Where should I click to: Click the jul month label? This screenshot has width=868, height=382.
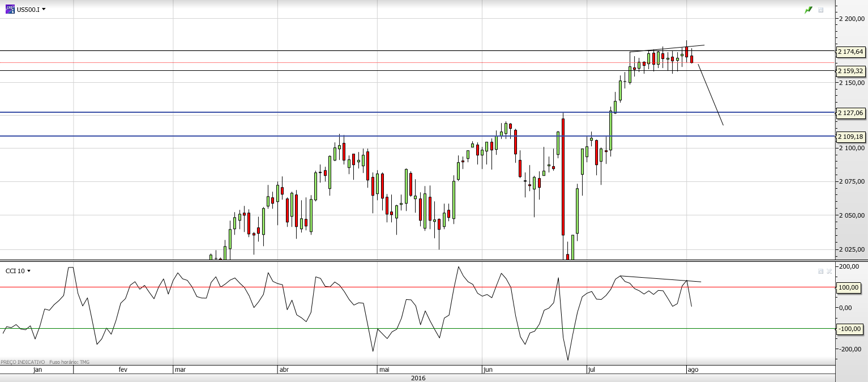[x=592, y=370]
